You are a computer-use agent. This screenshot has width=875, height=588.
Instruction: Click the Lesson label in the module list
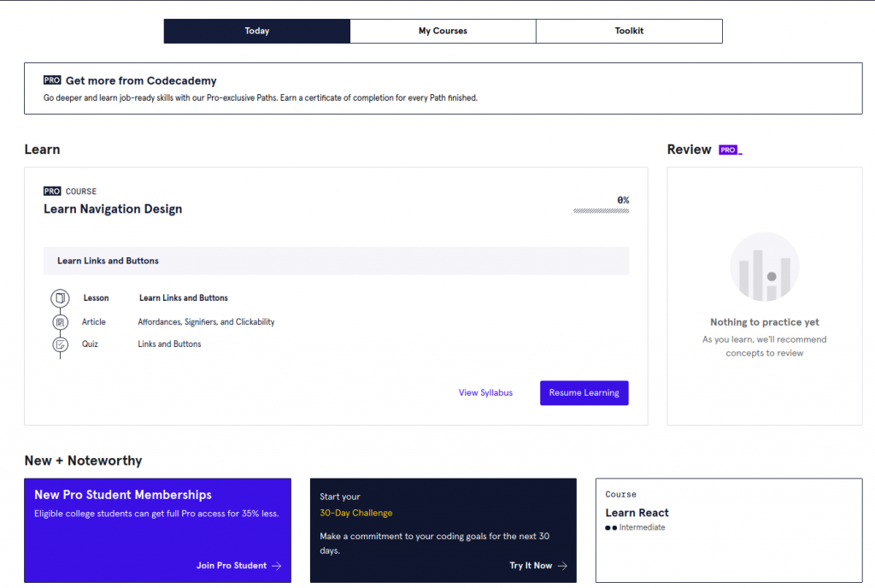pos(96,298)
